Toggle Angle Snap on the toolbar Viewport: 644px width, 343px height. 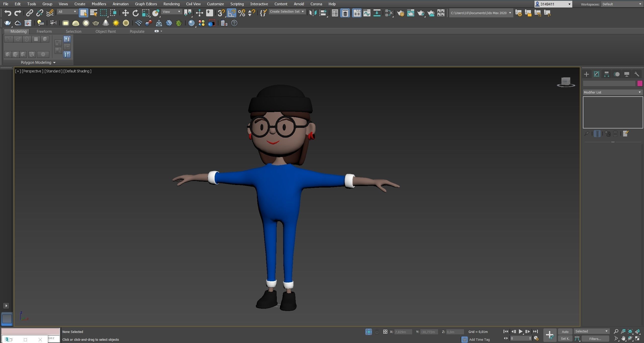pyautogui.click(x=232, y=13)
